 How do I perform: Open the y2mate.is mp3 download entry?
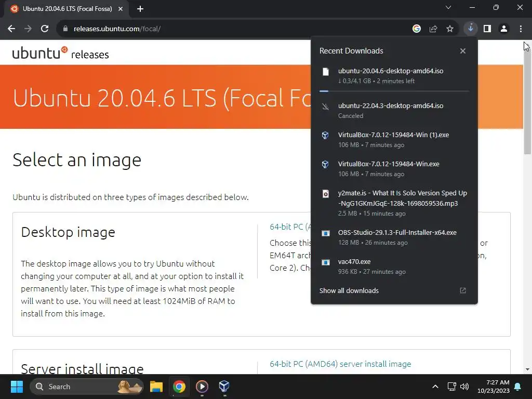pyautogui.click(x=394, y=203)
